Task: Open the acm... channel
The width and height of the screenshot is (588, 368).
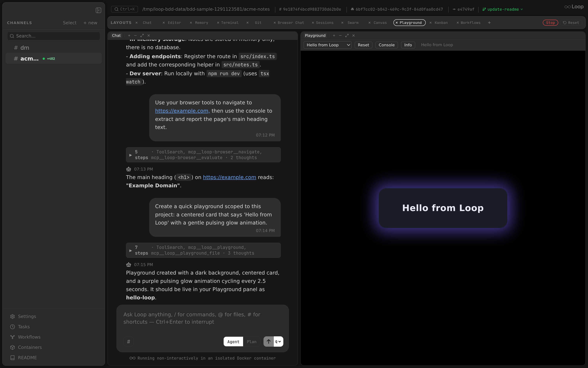Action: [x=53, y=58]
